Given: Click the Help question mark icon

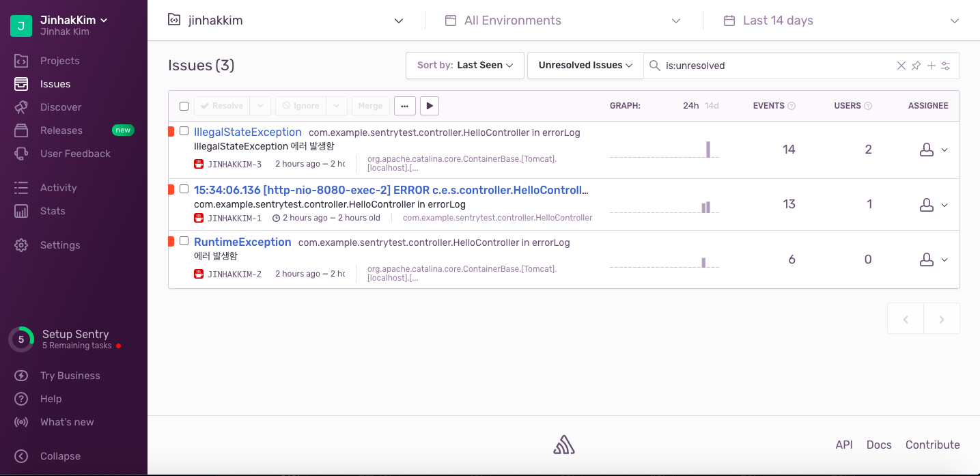Looking at the screenshot, I should click(x=21, y=399).
